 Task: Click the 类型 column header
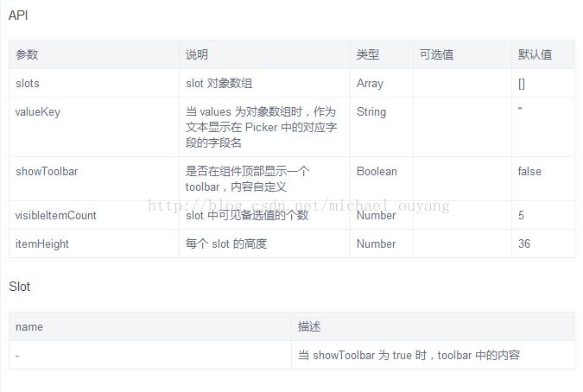click(368, 54)
